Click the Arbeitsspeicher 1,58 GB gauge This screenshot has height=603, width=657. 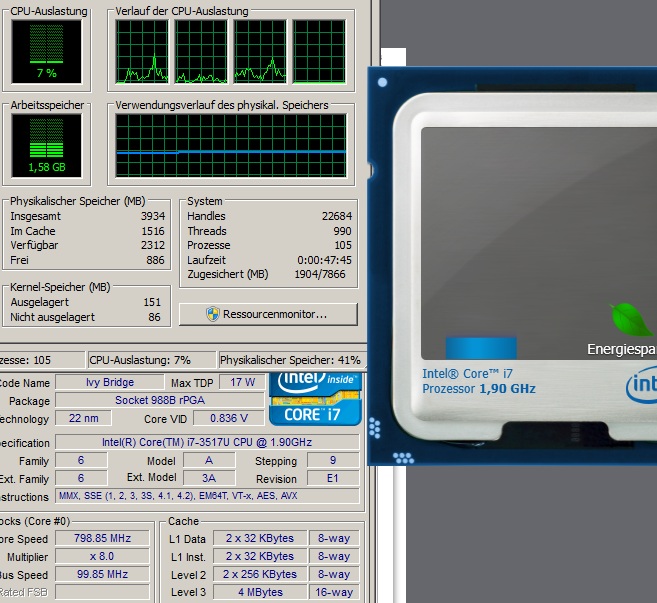[47, 145]
